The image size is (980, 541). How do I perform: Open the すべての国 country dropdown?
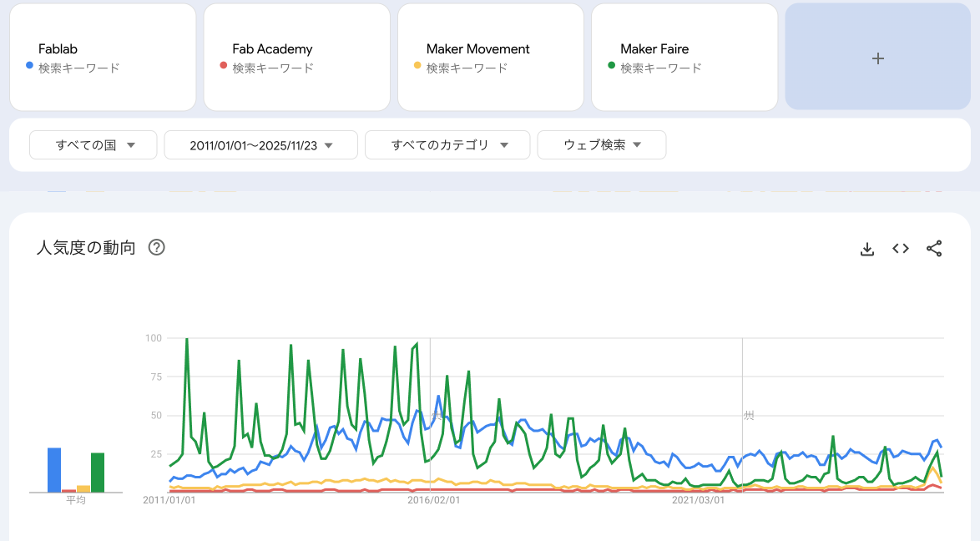click(x=93, y=144)
